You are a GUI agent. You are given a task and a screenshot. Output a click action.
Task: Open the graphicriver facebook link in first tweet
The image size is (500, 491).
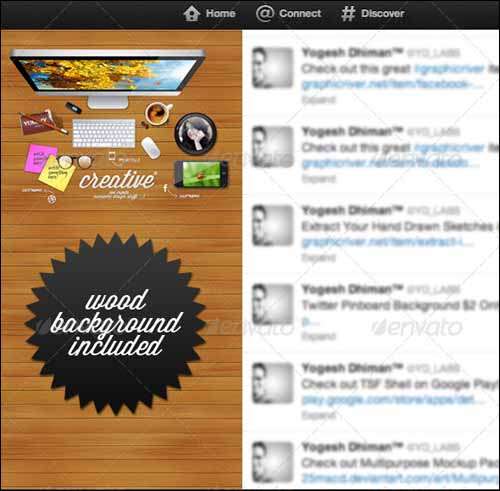click(x=392, y=84)
